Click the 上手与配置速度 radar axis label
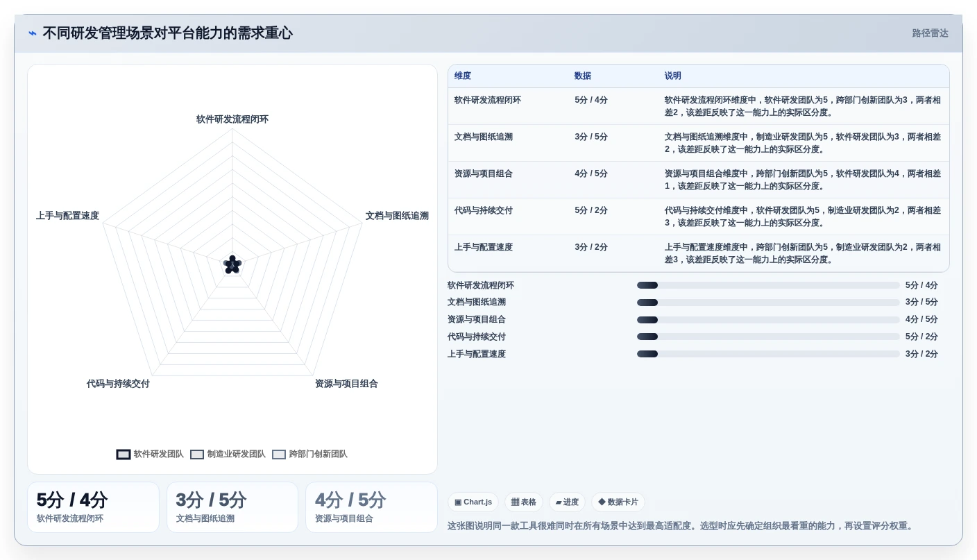 click(67, 216)
